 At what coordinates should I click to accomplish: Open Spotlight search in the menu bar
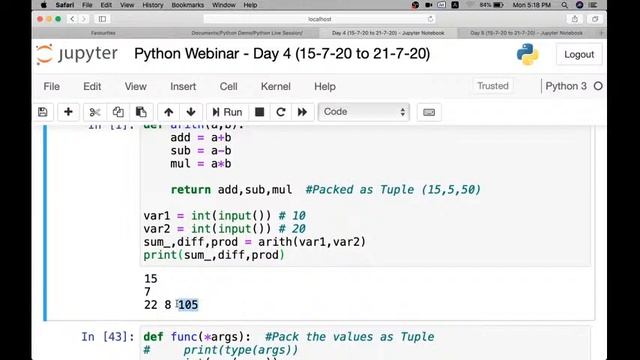pos(564,5)
